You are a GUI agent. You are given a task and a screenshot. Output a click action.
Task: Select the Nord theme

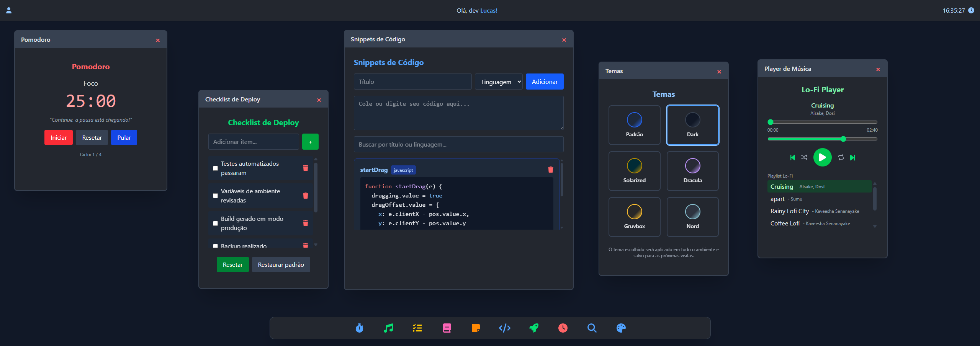pos(692,217)
